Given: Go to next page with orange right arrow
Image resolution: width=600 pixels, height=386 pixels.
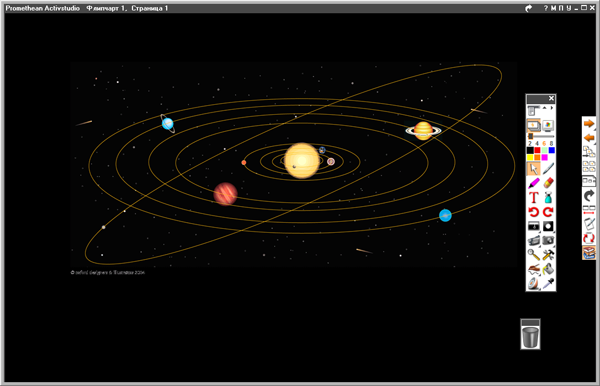Looking at the screenshot, I should (x=589, y=124).
